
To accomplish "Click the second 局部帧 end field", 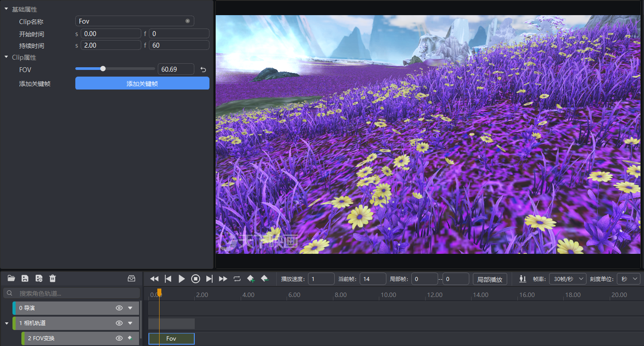I will (x=456, y=279).
